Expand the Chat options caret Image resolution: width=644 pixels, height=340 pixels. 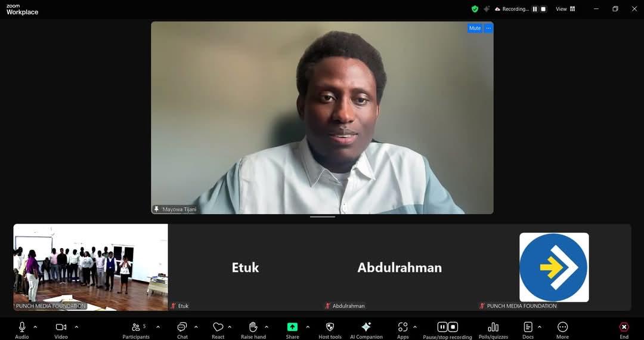click(x=196, y=327)
